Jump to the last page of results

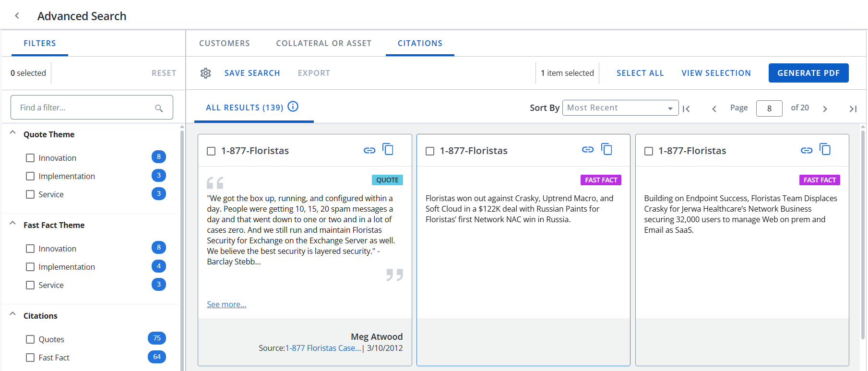[x=853, y=108]
